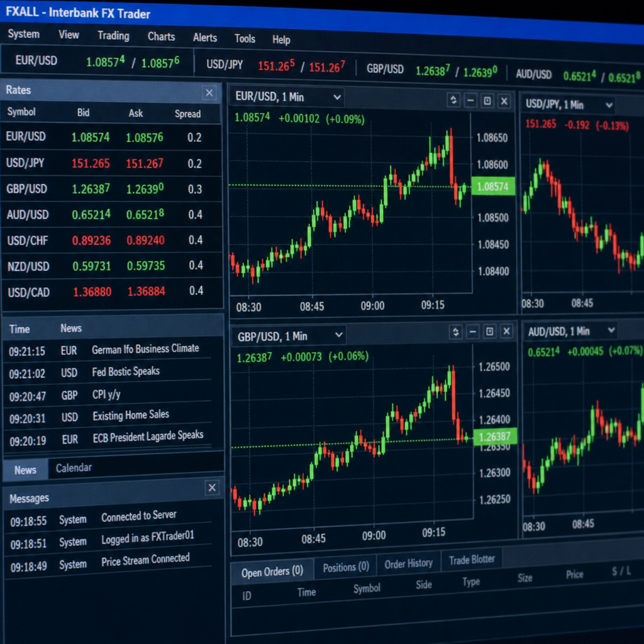Select the Open Orders (0) tab
The width and height of the screenshot is (644, 644).
click(272, 571)
